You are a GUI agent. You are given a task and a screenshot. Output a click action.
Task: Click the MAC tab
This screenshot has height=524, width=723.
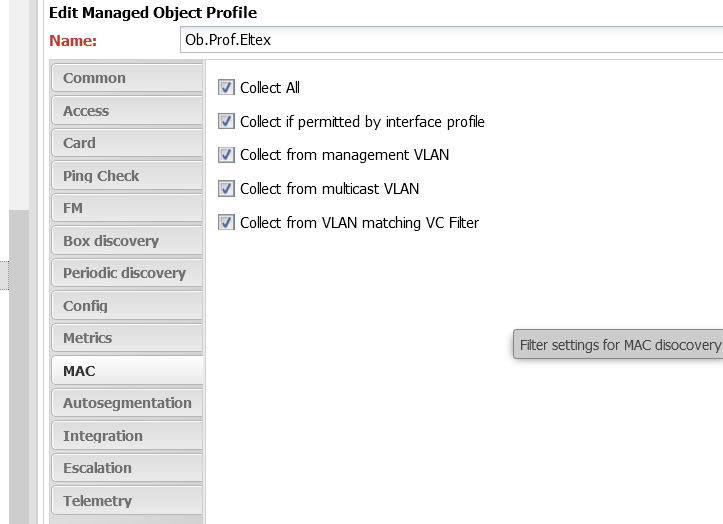[127, 371]
